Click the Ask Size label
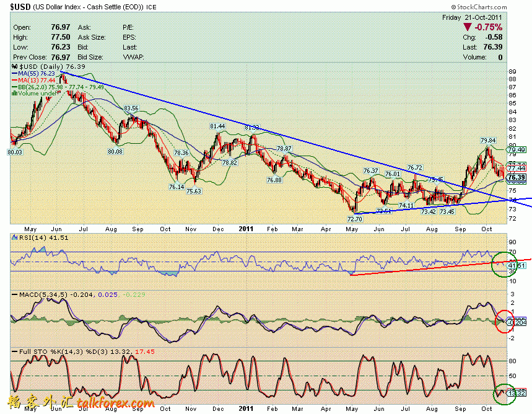 (92, 37)
